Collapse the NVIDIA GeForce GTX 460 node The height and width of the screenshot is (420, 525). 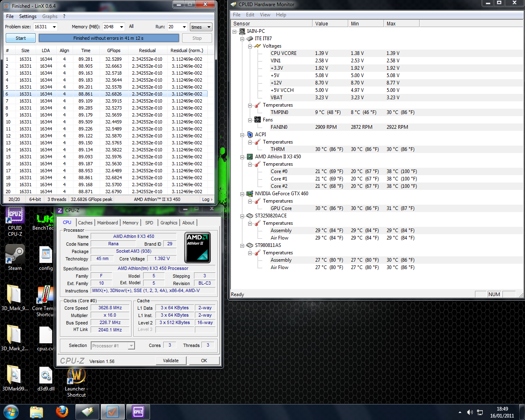pyautogui.click(x=242, y=194)
